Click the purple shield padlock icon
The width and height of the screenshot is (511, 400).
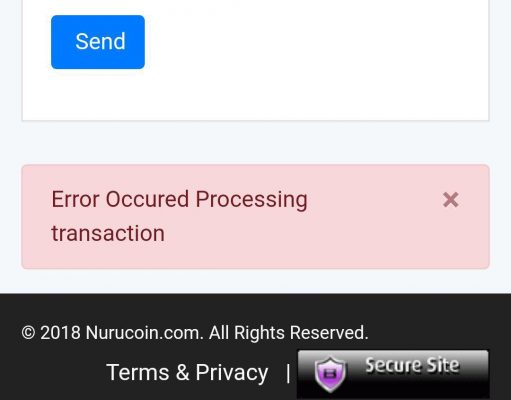click(x=330, y=373)
